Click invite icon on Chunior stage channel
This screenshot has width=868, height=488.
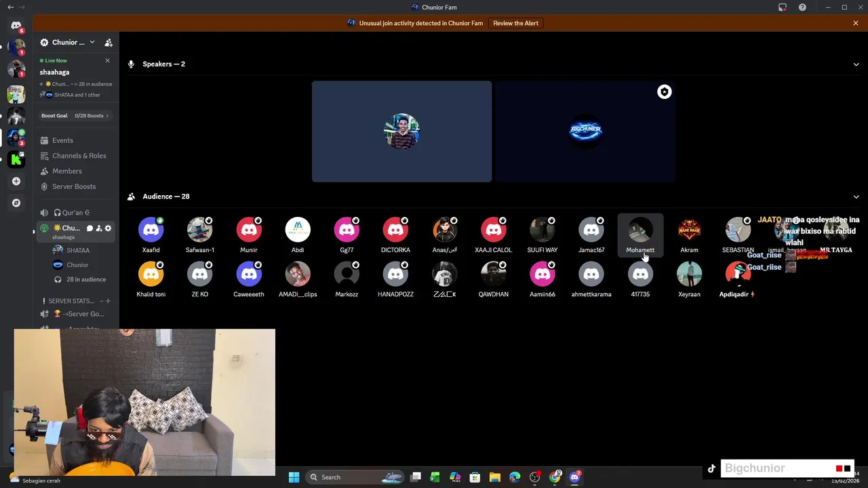(99, 228)
